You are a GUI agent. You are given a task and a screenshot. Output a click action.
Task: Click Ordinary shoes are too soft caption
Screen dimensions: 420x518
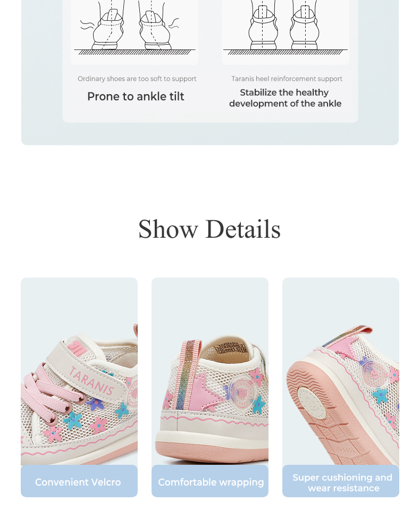click(137, 79)
